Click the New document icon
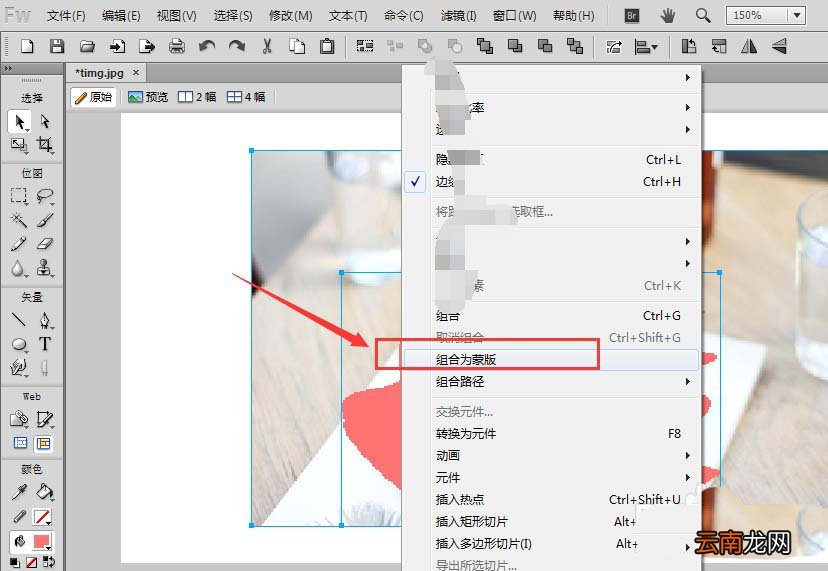This screenshot has width=828, height=571. pyautogui.click(x=27, y=46)
